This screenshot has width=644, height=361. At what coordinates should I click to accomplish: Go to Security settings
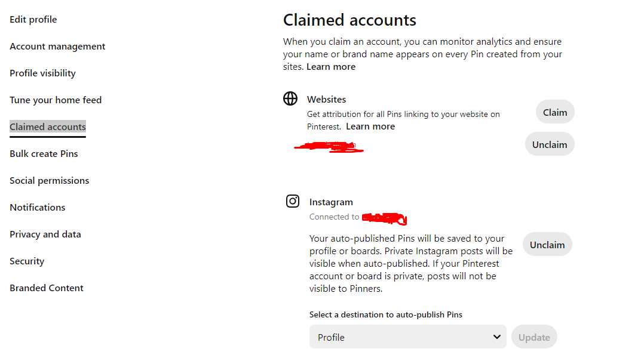27,261
